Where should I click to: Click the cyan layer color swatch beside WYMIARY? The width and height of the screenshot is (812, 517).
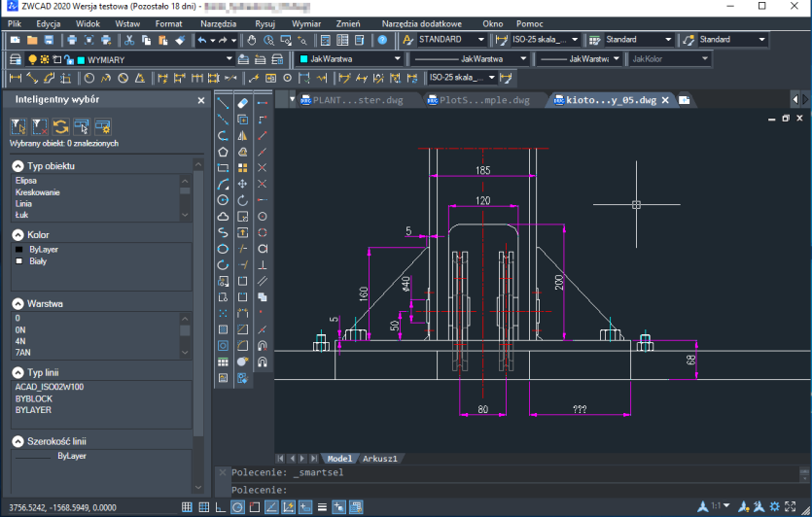81,60
